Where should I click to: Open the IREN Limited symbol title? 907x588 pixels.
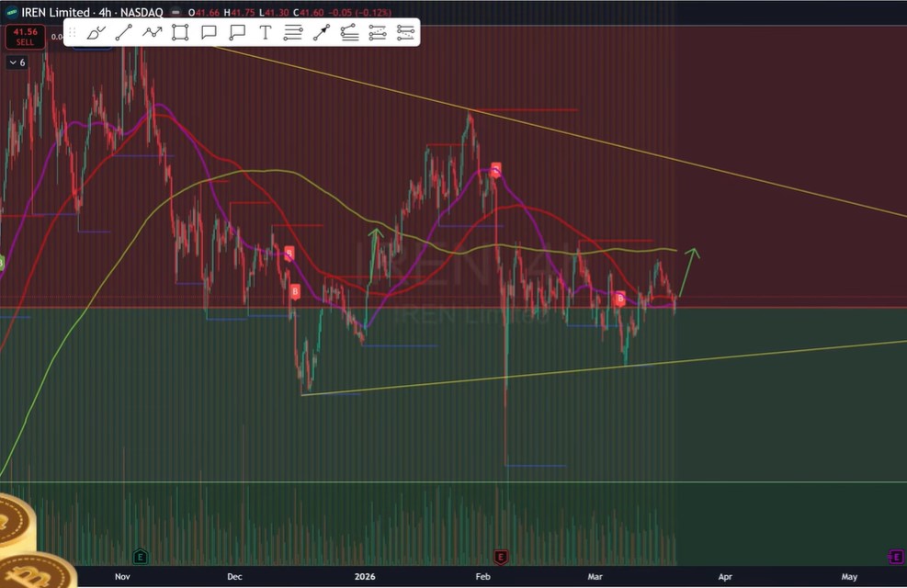point(55,12)
